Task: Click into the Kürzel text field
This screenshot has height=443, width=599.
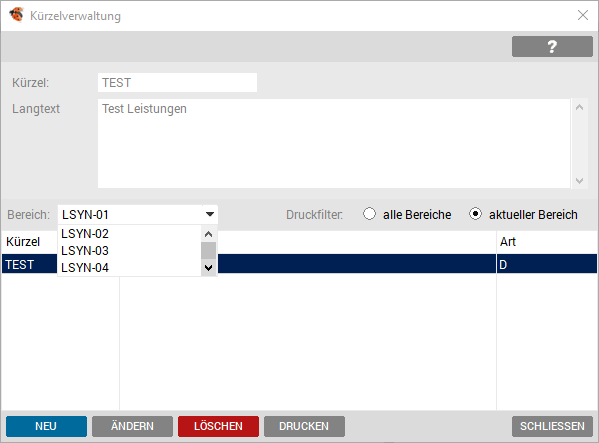Action: pos(177,82)
